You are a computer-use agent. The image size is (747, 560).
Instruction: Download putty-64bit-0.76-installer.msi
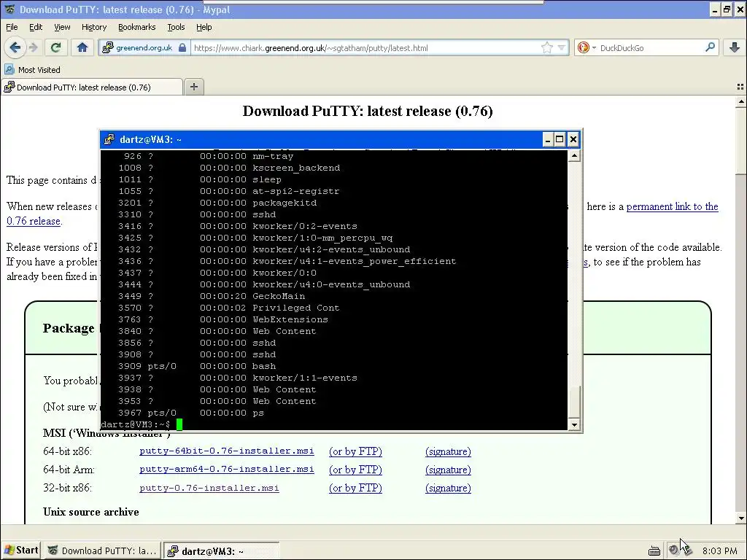pos(227,451)
